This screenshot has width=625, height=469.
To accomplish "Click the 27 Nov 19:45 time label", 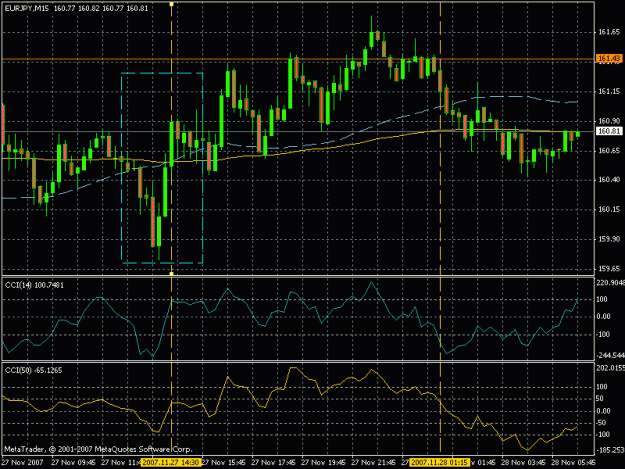I will point(323,463).
